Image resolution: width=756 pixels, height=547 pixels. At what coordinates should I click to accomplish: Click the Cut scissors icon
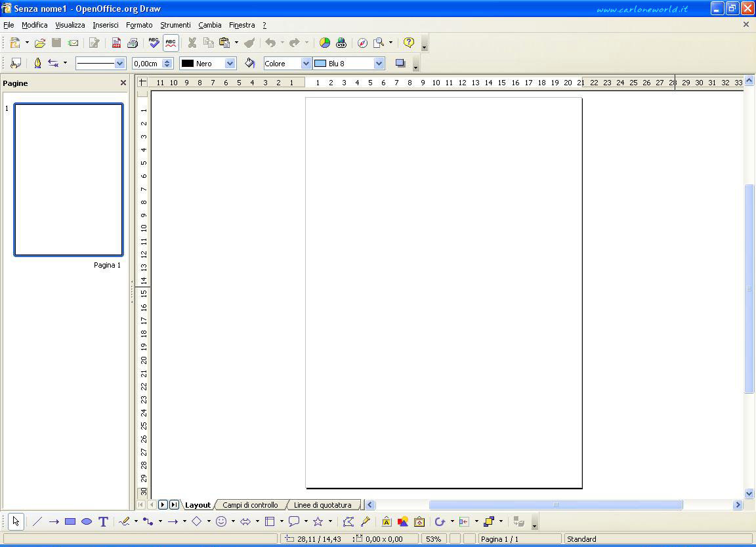pyautogui.click(x=192, y=43)
